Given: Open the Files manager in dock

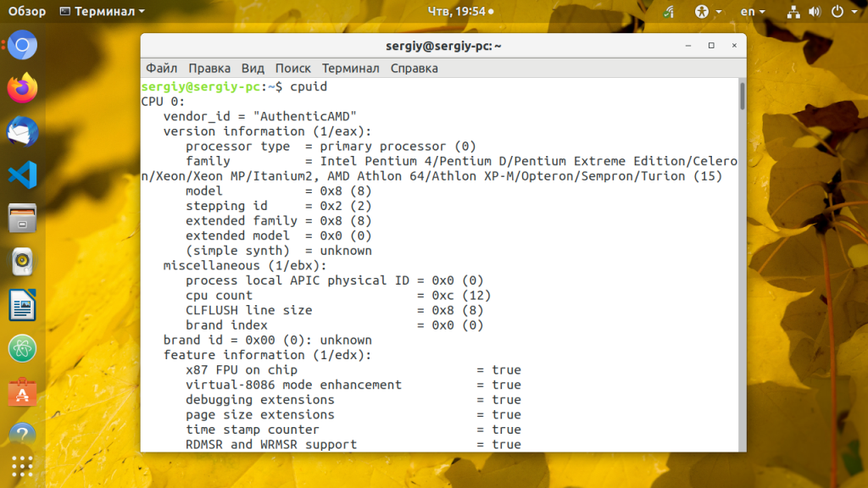Looking at the screenshot, I should pyautogui.click(x=23, y=219).
